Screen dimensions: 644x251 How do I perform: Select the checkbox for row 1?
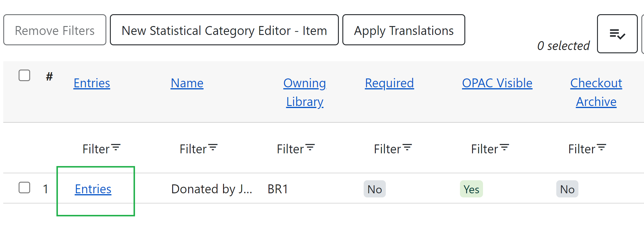pos(24,188)
